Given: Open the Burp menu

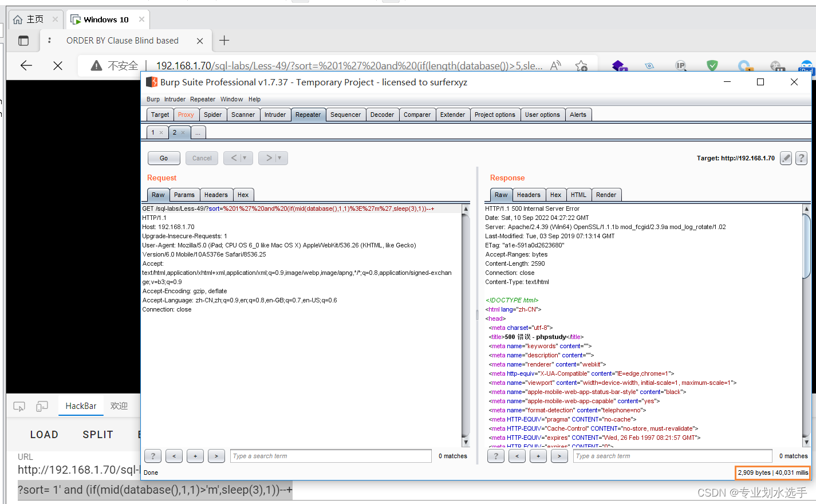Looking at the screenshot, I should pos(153,99).
